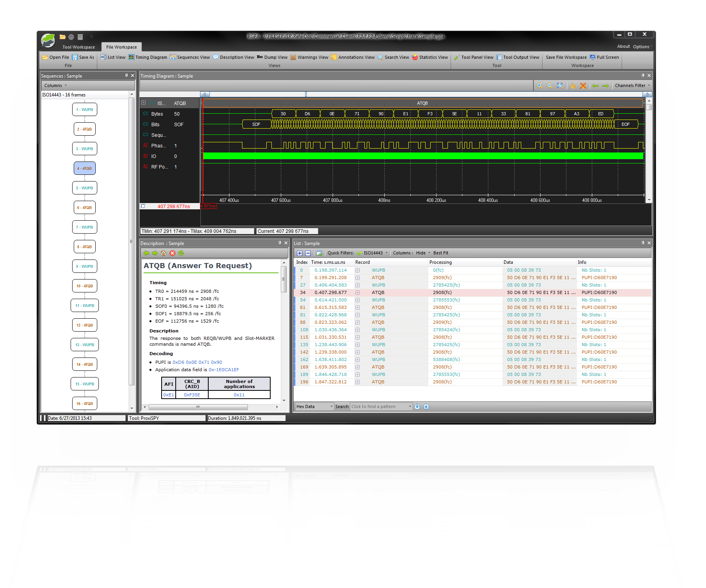Pin the Description panel
The height and width of the screenshot is (588, 706).
(280, 243)
